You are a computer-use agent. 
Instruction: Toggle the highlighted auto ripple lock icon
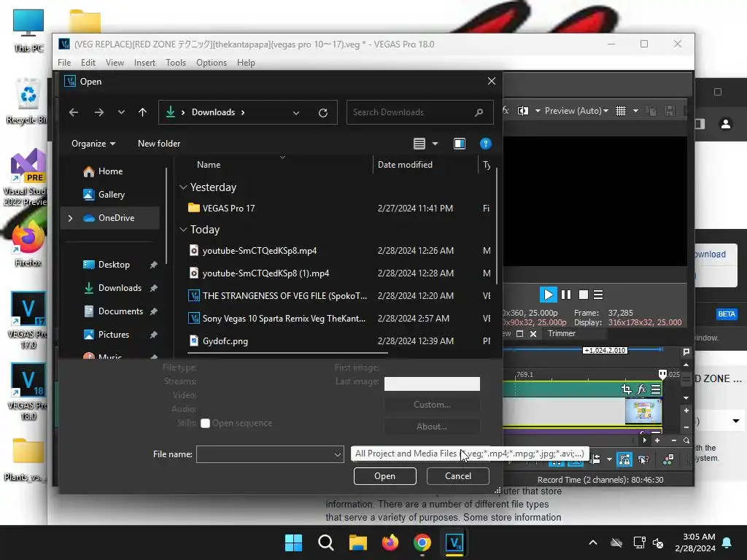[624, 459]
